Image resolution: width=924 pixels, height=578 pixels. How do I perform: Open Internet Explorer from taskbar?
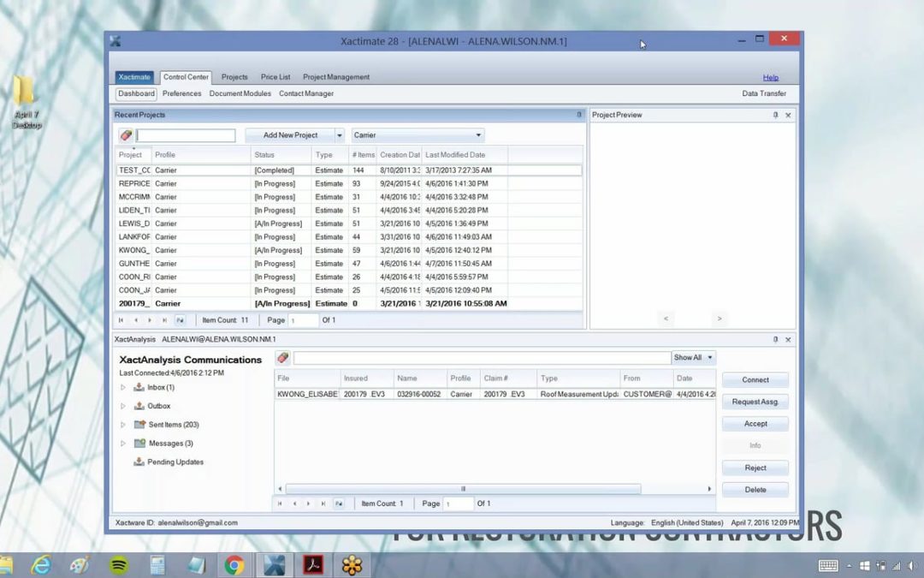click(41, 565)
